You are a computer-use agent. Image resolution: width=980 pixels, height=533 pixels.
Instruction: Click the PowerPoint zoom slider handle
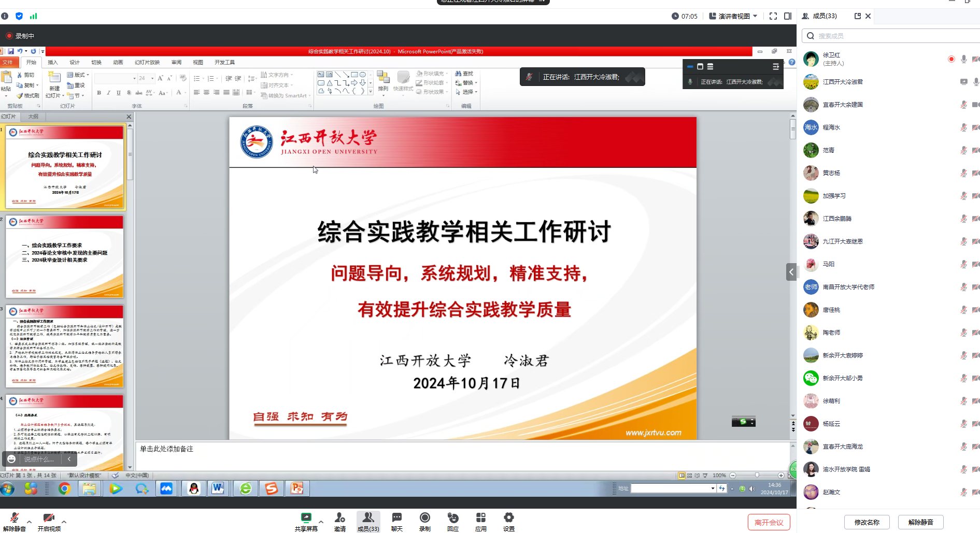click(x=757, y=475)
